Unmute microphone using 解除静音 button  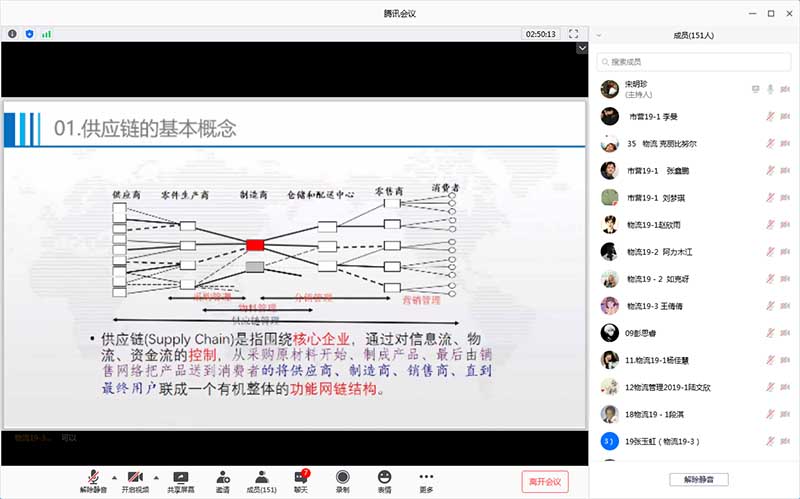[93, 481]
